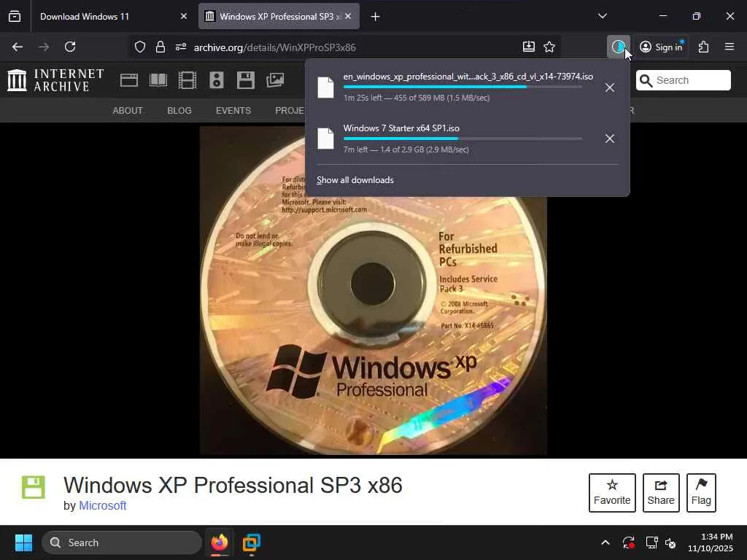Click the Internet Archive logo

point(55,80)
